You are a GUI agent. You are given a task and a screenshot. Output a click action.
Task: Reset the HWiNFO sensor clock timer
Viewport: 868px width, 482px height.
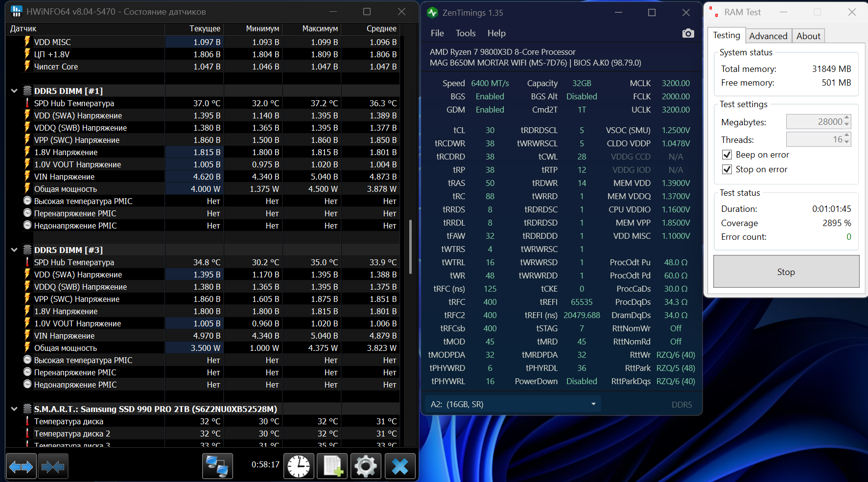point(299,466)
